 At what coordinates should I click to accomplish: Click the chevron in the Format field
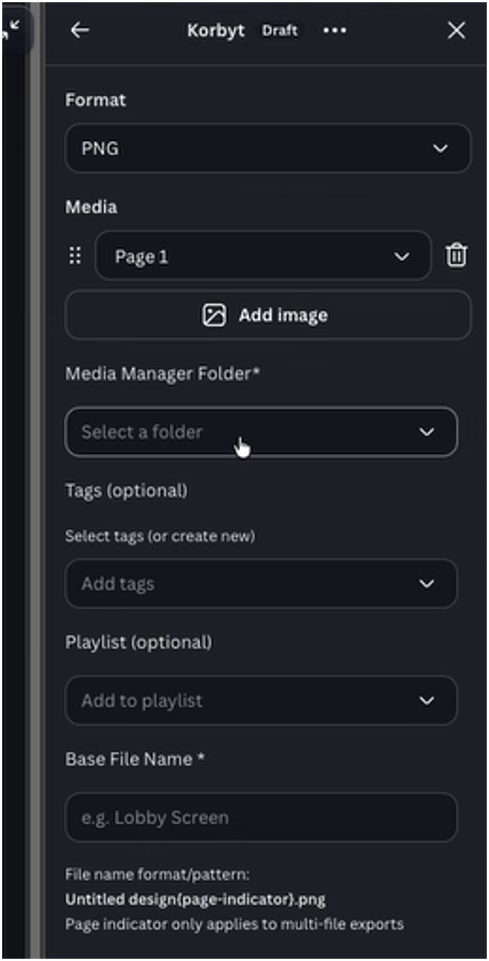[440, 148]
